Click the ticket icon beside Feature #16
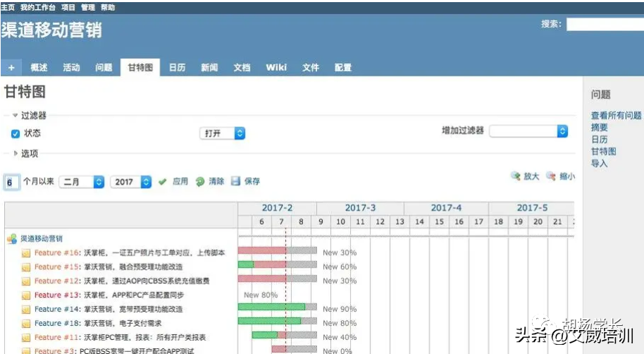The image size is (644, 354). click(26, 253)
